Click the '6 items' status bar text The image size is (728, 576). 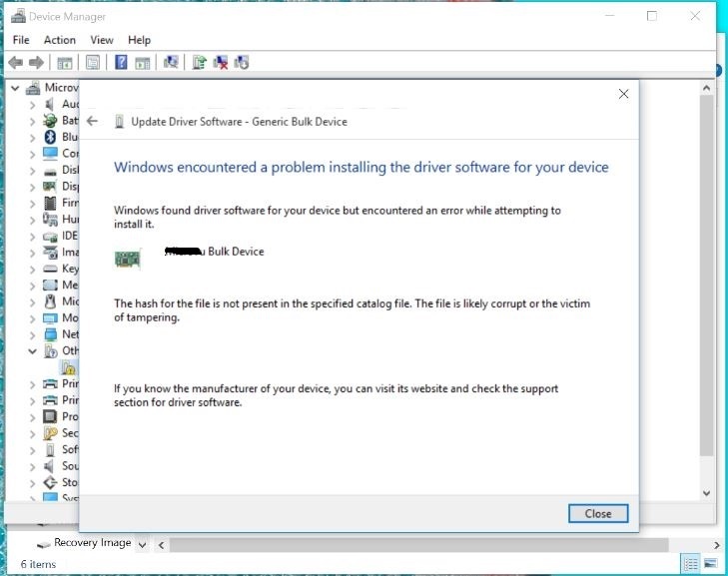click(38, 564)
